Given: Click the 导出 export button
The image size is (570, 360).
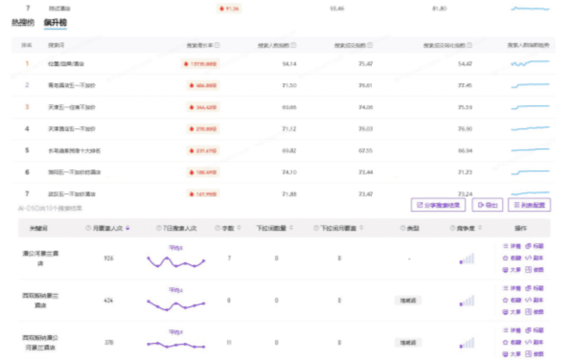Looking at the screenshot, I should pos(487,205).
